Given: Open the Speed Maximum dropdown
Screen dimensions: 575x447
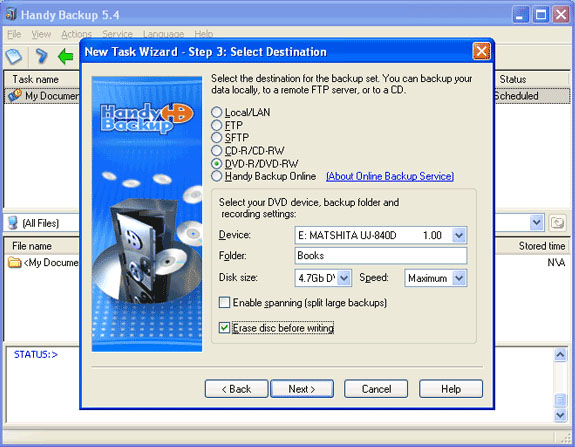Looking at the screenshot, I should click(x=459, y=278).
